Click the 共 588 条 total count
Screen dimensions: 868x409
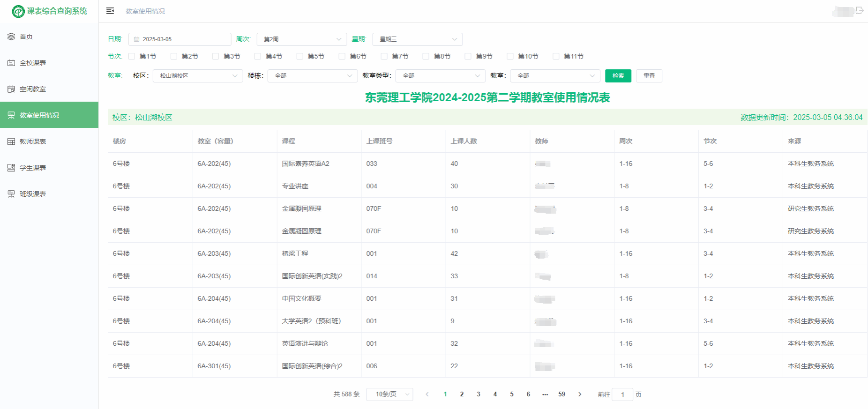tap(346, 394)
